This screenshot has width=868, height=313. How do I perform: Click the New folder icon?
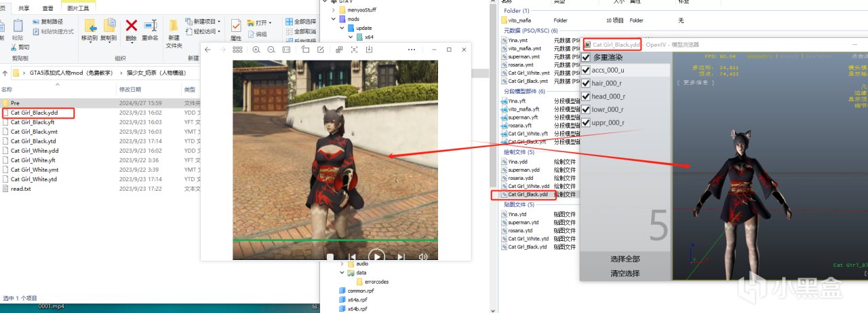(x=174, y=26)
